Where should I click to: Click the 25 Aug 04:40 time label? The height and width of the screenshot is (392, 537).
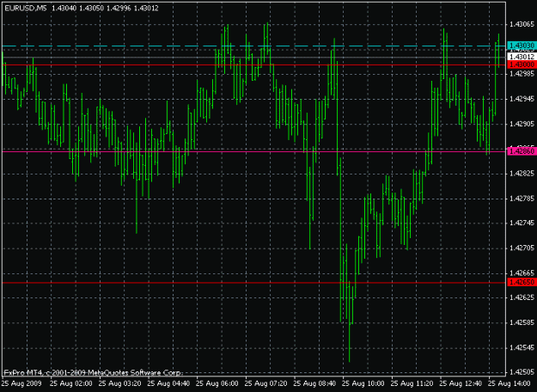coord(169,383)
